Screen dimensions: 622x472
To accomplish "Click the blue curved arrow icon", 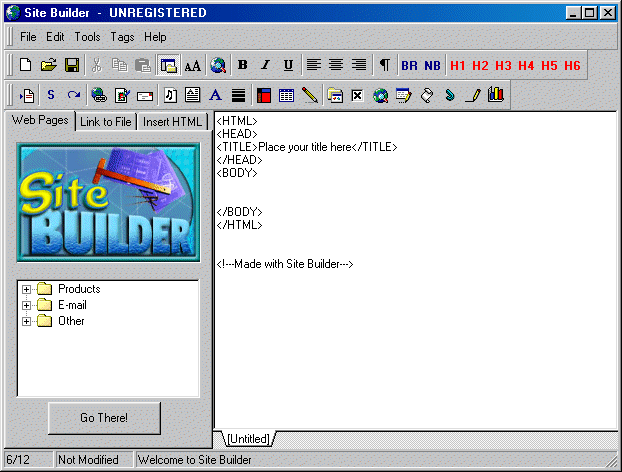I will (74, 96).
